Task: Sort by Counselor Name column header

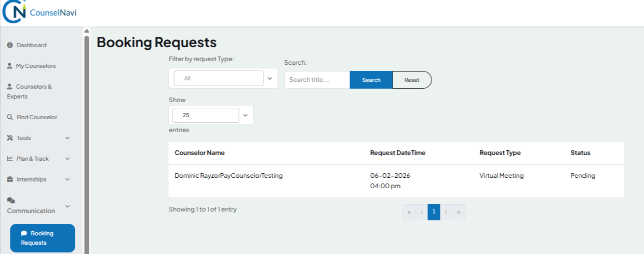Action: 199,153
